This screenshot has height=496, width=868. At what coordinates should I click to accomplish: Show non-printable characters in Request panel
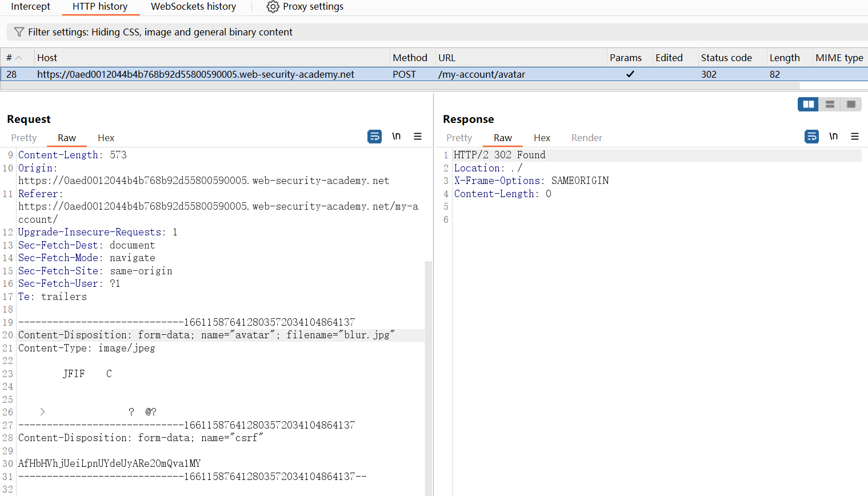click(396, 137)
